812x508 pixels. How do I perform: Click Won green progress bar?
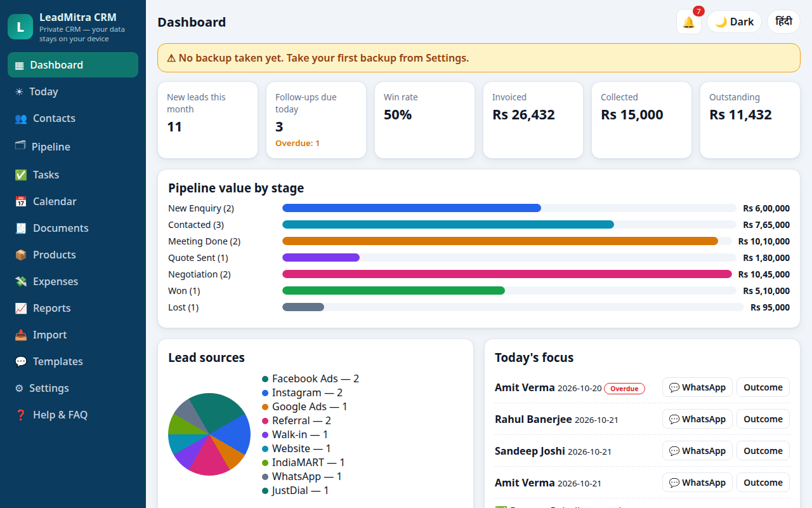point(393,291)
